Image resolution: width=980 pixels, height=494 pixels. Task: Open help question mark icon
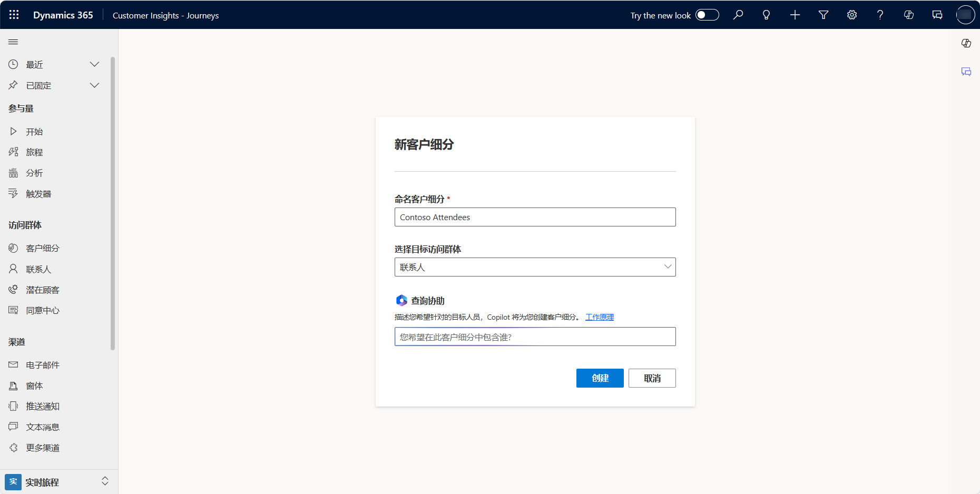(x=880, y=15)
